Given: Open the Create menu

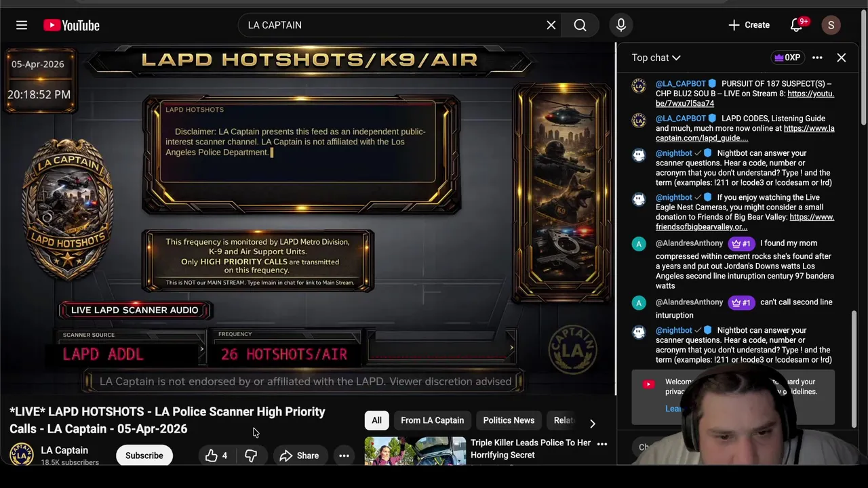Looking at the screenshot, I should tap(749, 25).
